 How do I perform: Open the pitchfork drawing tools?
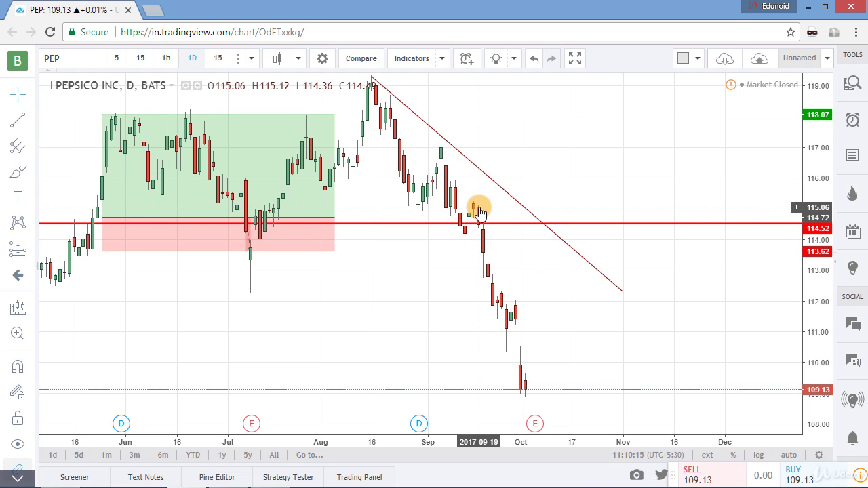pos(18,146)
